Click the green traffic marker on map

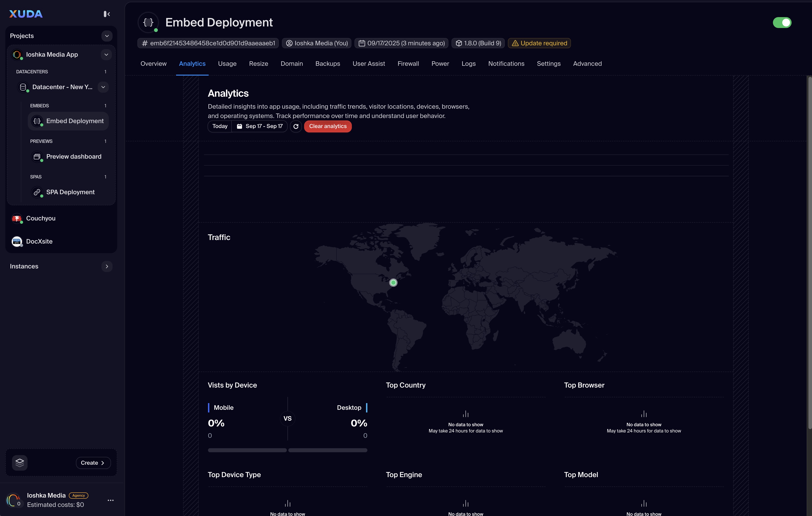(393, 283)
